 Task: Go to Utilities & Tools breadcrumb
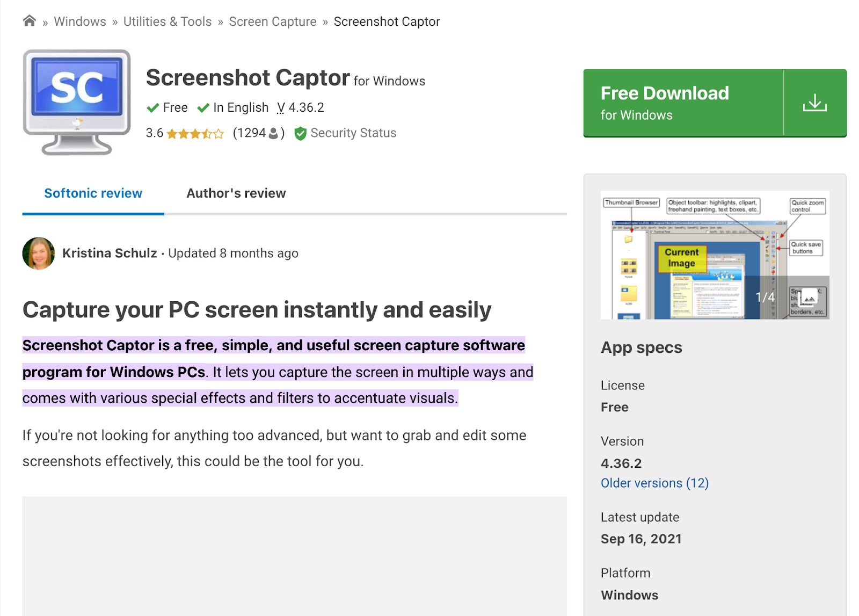click(168, 21)
